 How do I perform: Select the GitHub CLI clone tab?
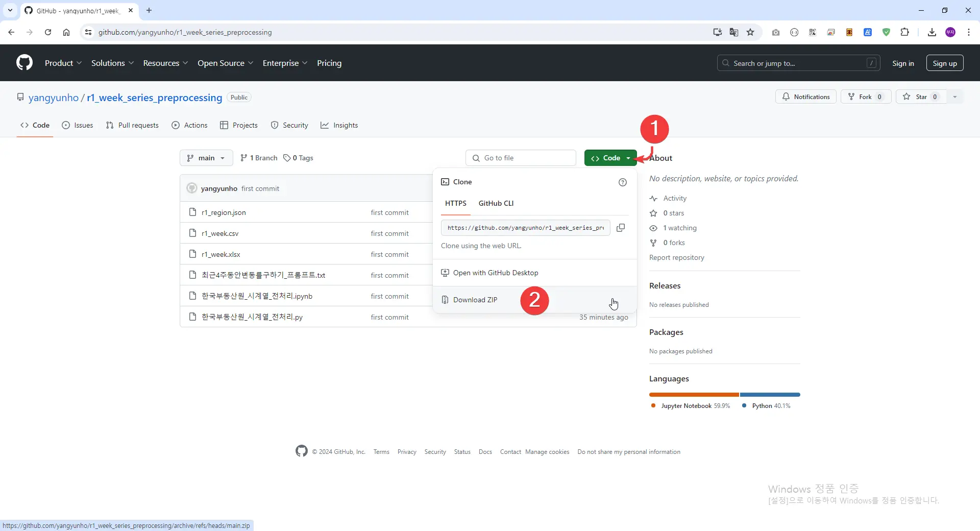pos(496,203)
